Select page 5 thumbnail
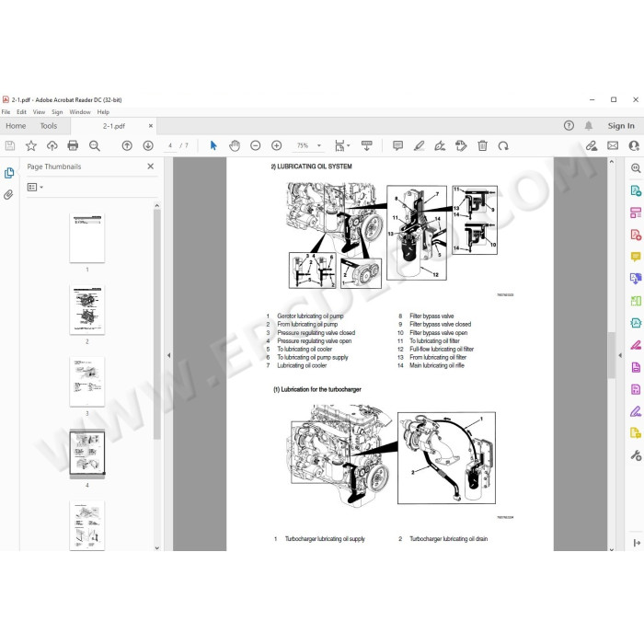This screenshot has height=644, width=644. (87, 525)
